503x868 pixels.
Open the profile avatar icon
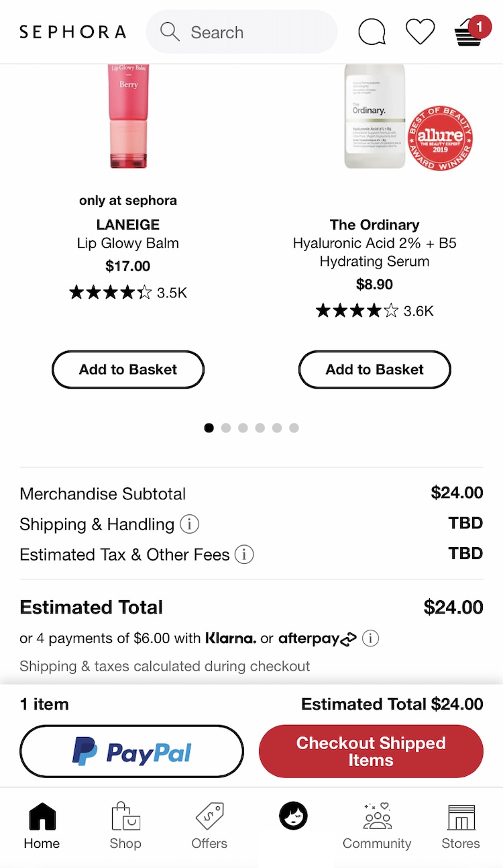click(x=293, y=816)
